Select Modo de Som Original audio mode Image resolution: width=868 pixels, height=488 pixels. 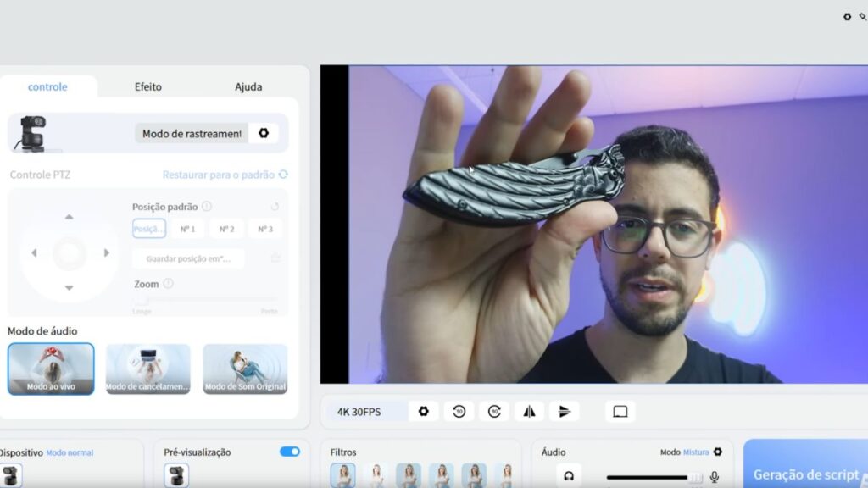(245, 369)
